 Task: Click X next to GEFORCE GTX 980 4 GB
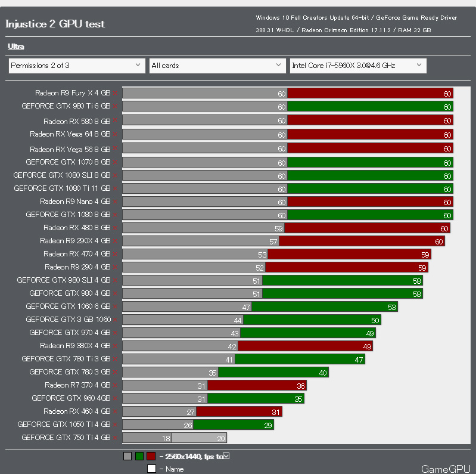(115, 293)
